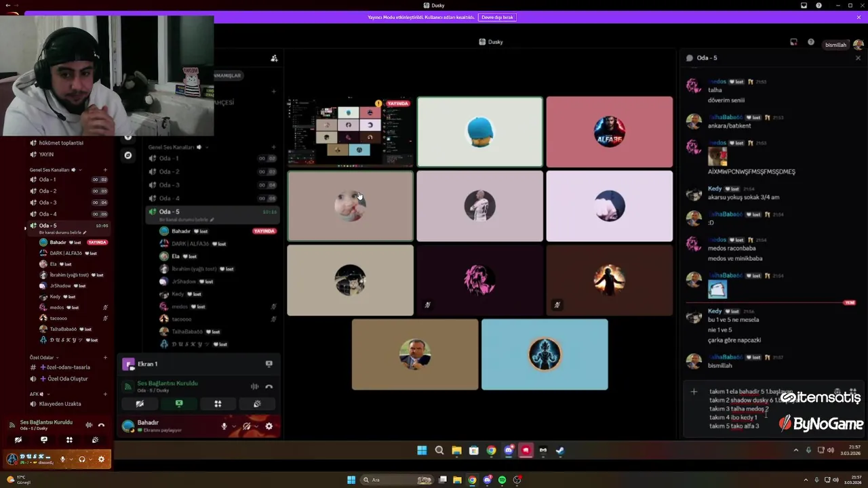The image size is (868, 488).
Task: Open Bahadır's settings gear in shared-screen window
Action: (x=269, y=426)
